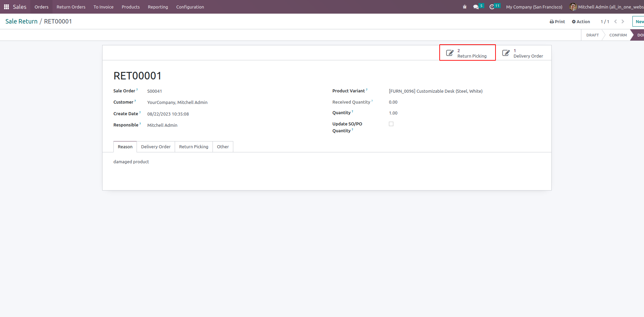Open the Print dropdown menu
This screenshot has width=644, height=317.
click(x=557, y=21)
